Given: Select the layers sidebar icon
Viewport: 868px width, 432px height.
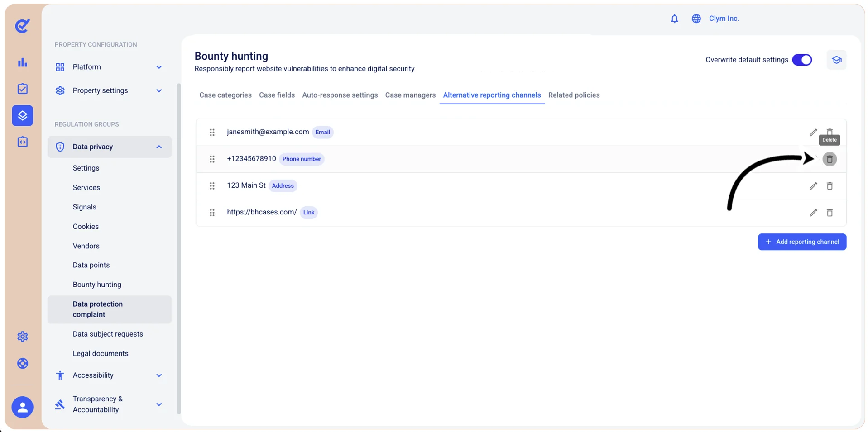Looking at the screenshot, I should [22, 116].
